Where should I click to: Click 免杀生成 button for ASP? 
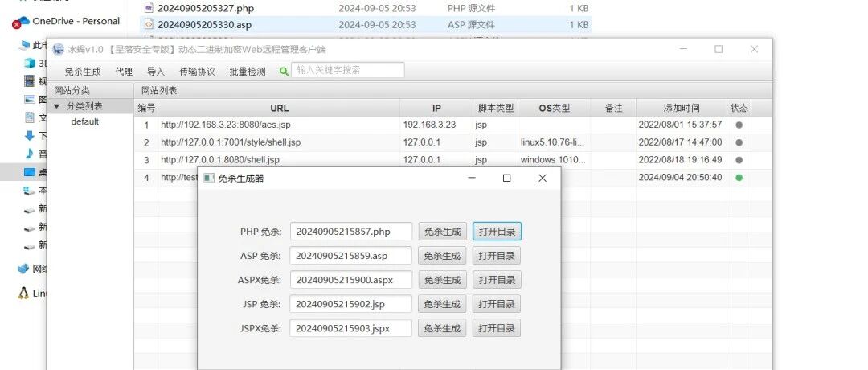442,256
